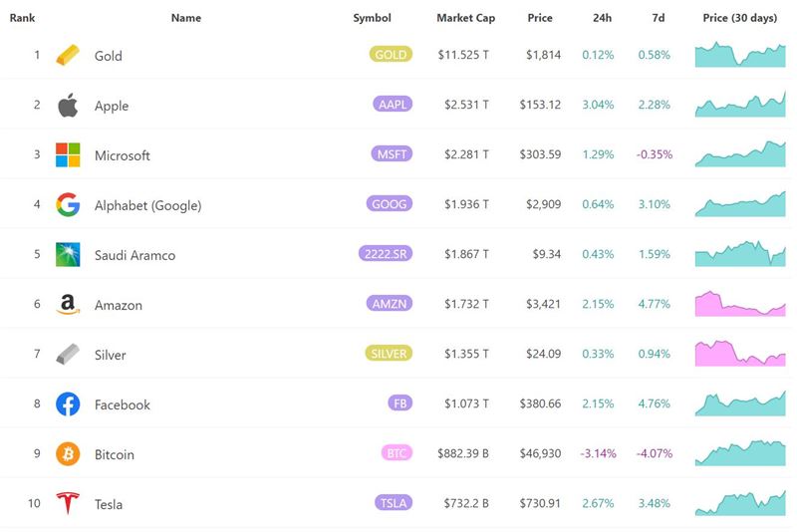This screenshot has height=532, width=797.
Task: Click Microsoft's 7d change -0.35%
Action: pos(655,154)
